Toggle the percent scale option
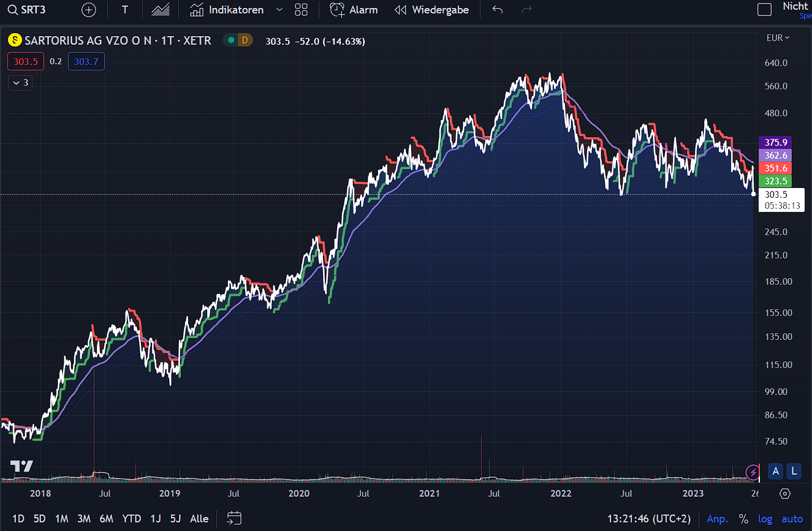This screenshot has width=812, height=531. [743, 519]
